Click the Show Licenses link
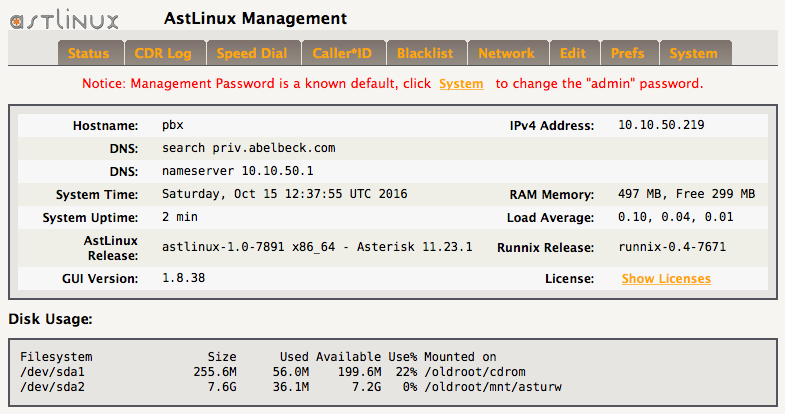Viewport: 785px width, 414px height. coord(666,279)
